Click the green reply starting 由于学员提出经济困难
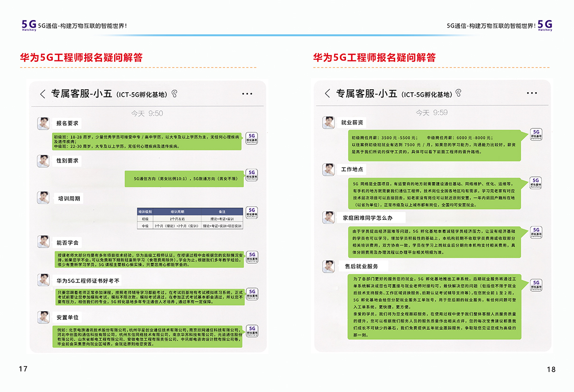This screenshot has width=574, height=392. pyautogui.click(x=437, y=242)
